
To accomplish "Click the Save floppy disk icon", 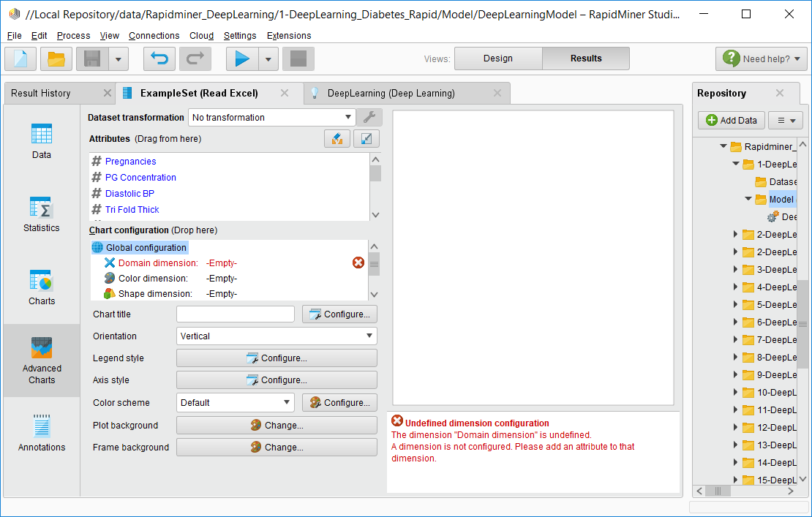I will 92,59.
